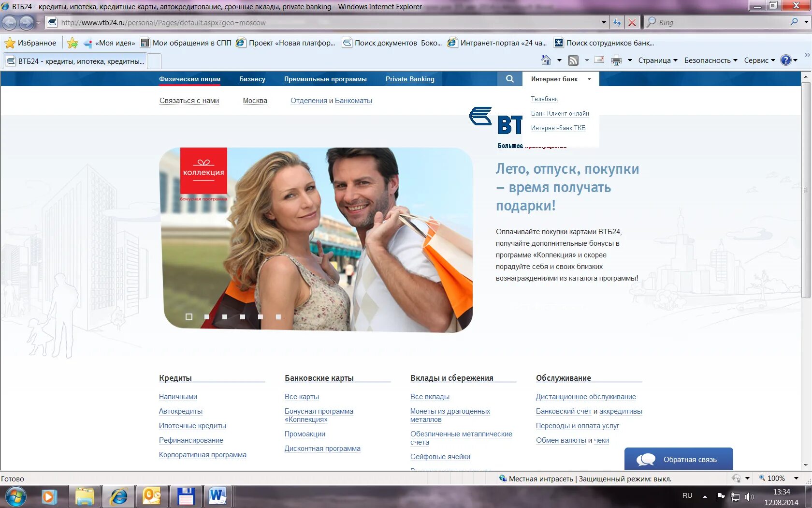Image resolution: width=812 pixels, height=508 pixels.
Task: Open the Физическим лицам section
Action: 189,79
